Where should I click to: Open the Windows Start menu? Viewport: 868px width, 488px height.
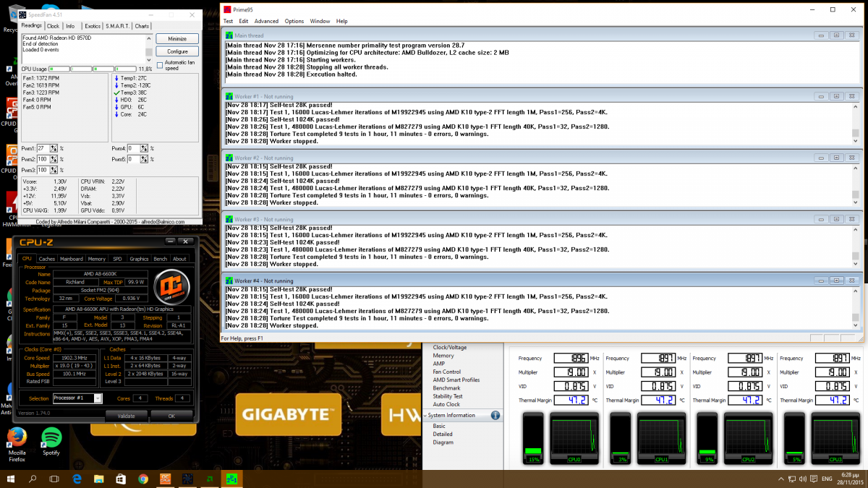tap(11, 479)
